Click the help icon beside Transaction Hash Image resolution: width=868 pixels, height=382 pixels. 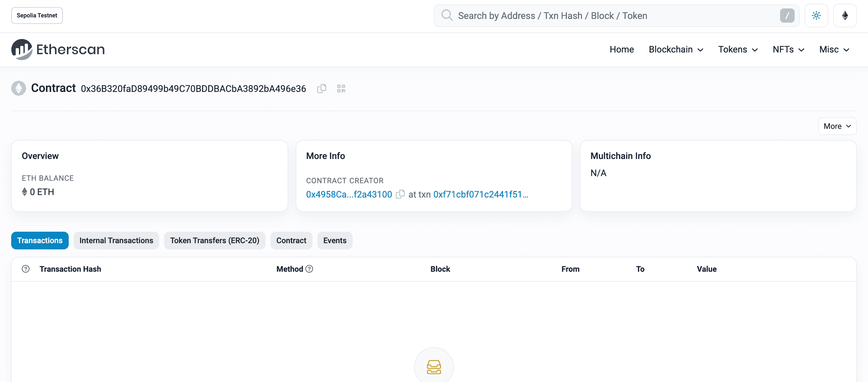click(x=25, y=269)
